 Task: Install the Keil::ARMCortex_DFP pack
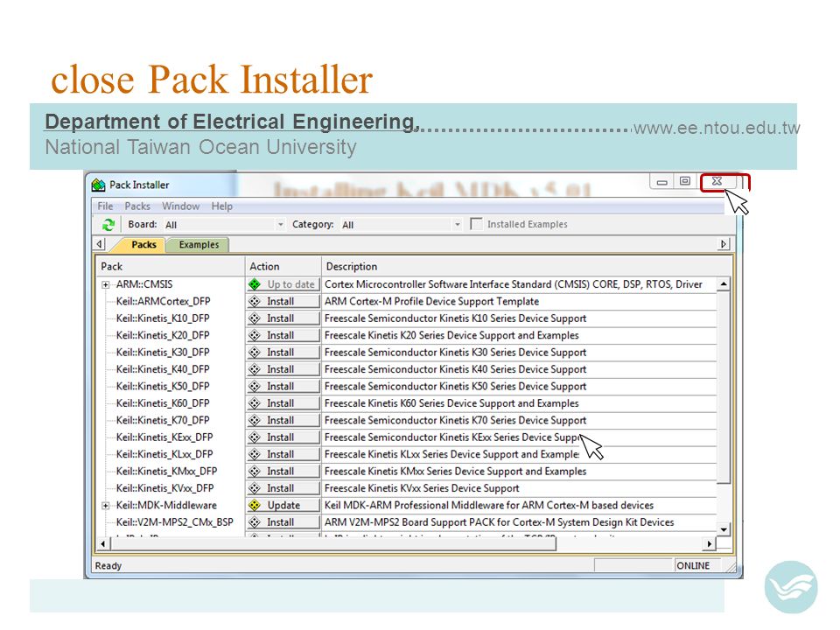283,302
